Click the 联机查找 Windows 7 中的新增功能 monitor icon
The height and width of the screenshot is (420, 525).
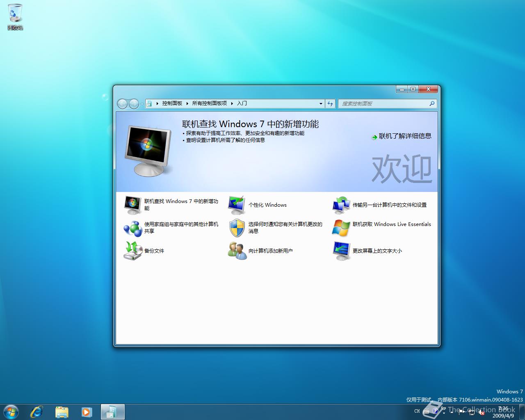pyautogui.click(x=132, y=205)
